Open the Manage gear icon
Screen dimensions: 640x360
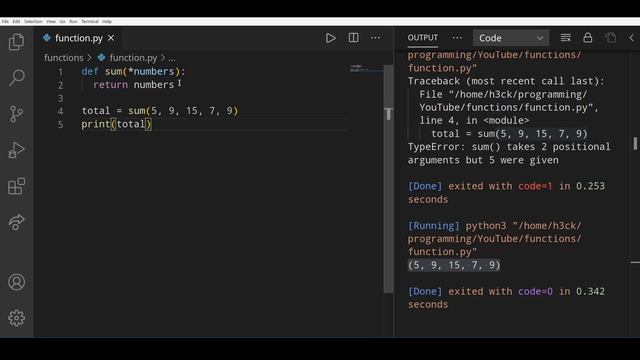[x=16, y=318]
